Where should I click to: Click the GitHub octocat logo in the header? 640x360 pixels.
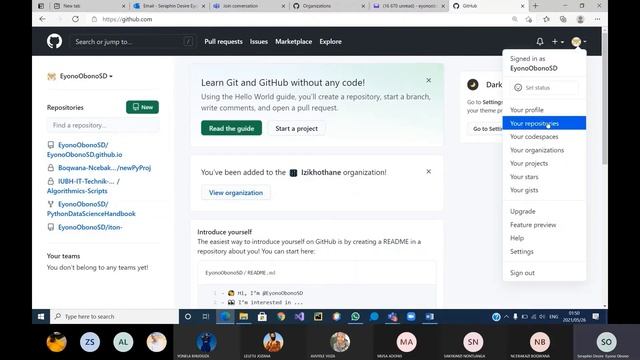click(54, 41)
